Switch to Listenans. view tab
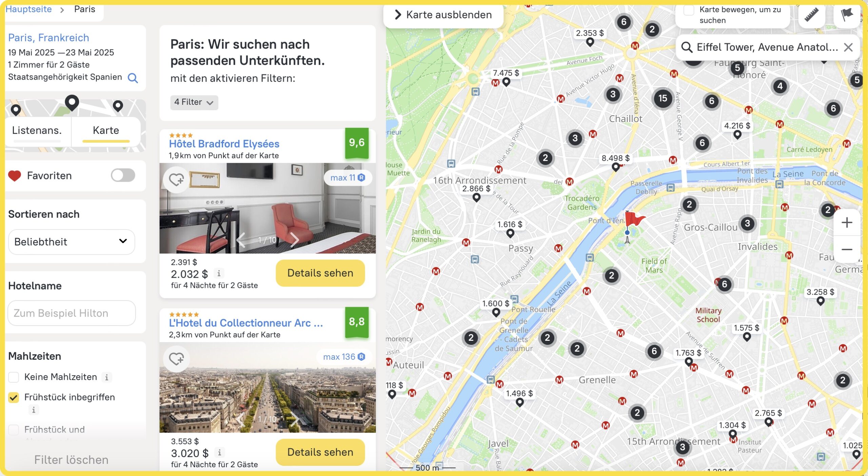This screenshot has width=868, height=476. (x=37, y=131)
